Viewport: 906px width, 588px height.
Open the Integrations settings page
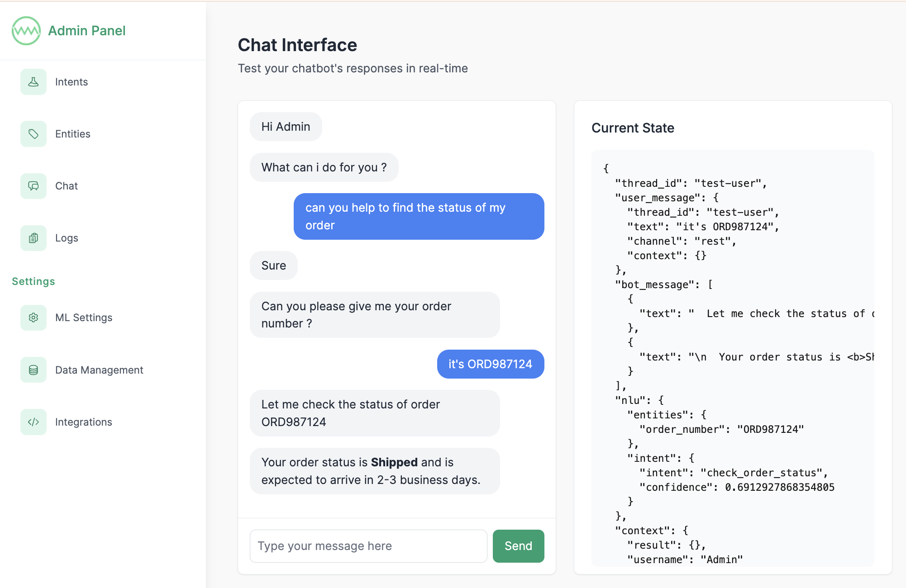[x=83, y=422]
